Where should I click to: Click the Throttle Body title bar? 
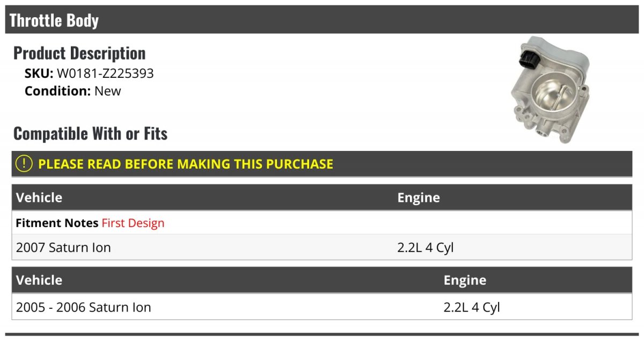[322, 20]
